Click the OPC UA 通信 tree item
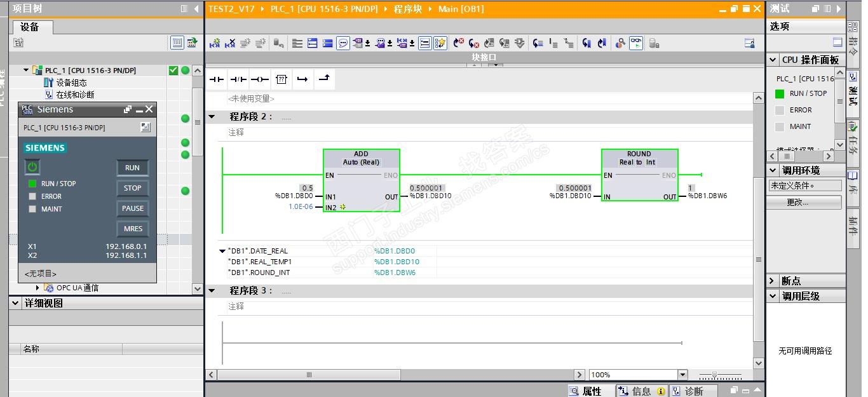The image size is (868, 397). (x=77, y=288)
